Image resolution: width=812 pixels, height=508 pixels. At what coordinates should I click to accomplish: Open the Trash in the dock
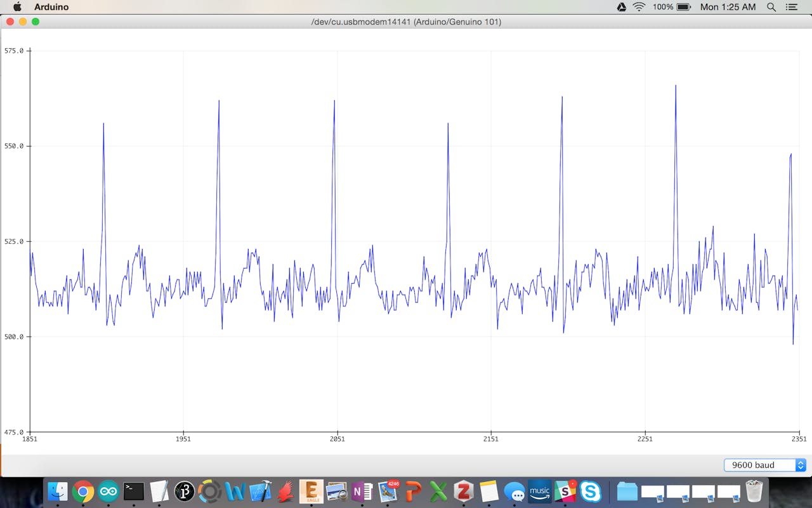pyautogui.click(x=754, y=491)
